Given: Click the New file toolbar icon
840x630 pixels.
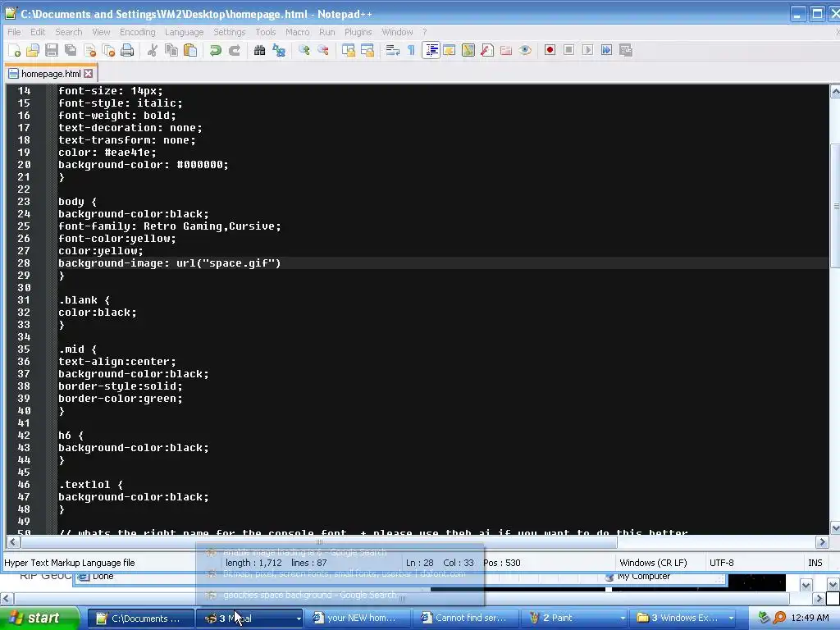Looking at the screenshot, I should pos(15,50).
